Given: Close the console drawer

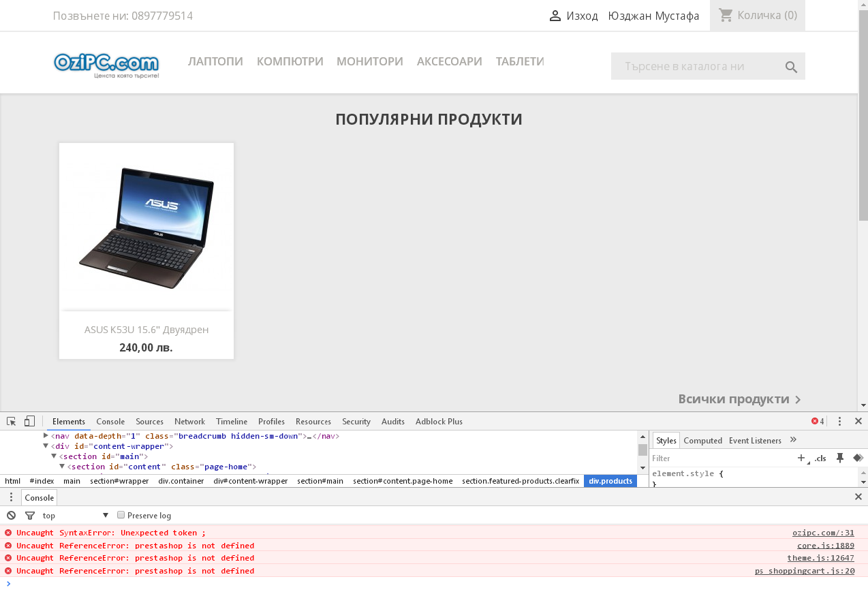Looking at the screenshot, I should tap(858, 497).
